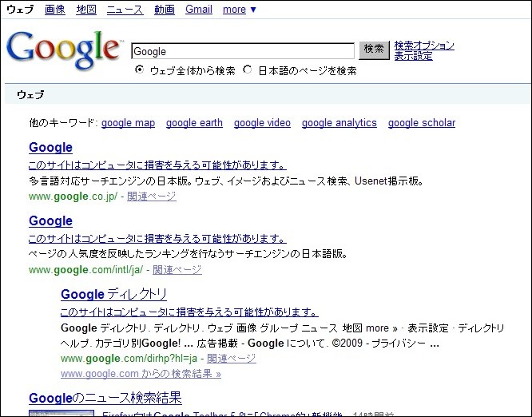This screenshot has width=532, height=417.
Task: Open the ニュース tab in top navigation
Action: (x=125, y=9)
